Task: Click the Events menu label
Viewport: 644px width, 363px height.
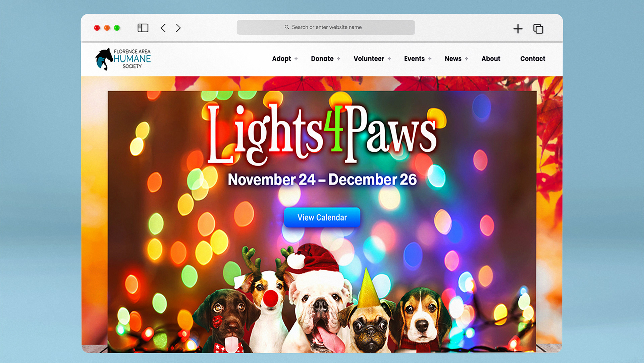Action: [414, 59]
